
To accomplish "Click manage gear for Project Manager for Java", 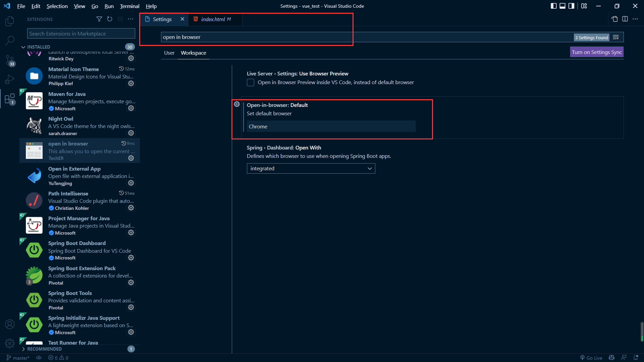I will (131, 233).
